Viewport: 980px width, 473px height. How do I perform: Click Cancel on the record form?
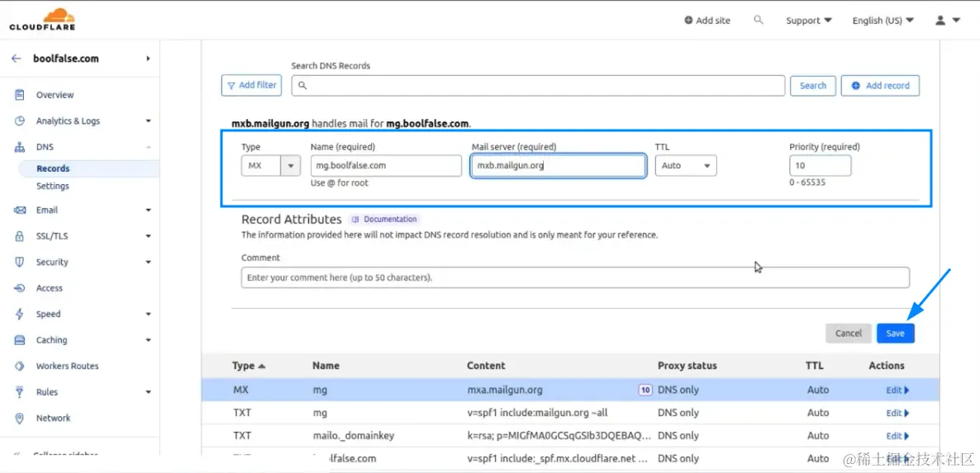click(x=849, y=333)
